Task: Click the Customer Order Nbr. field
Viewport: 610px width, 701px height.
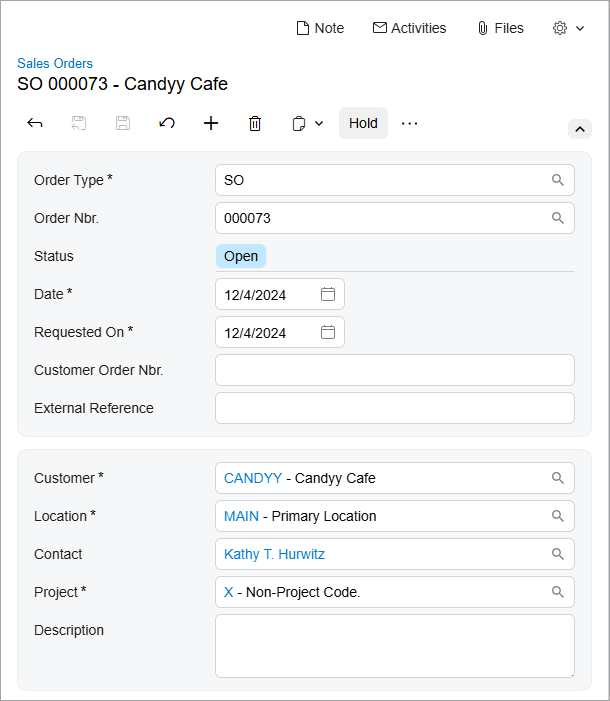Action: click(x=394, y=370)
